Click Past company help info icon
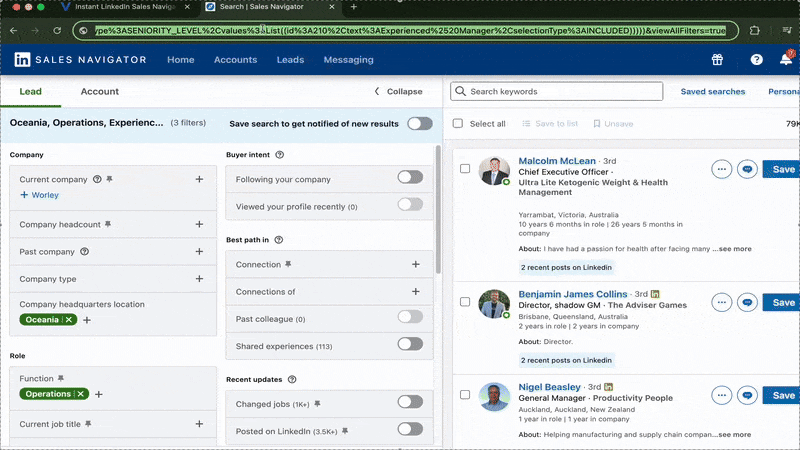 pos(85,252)
